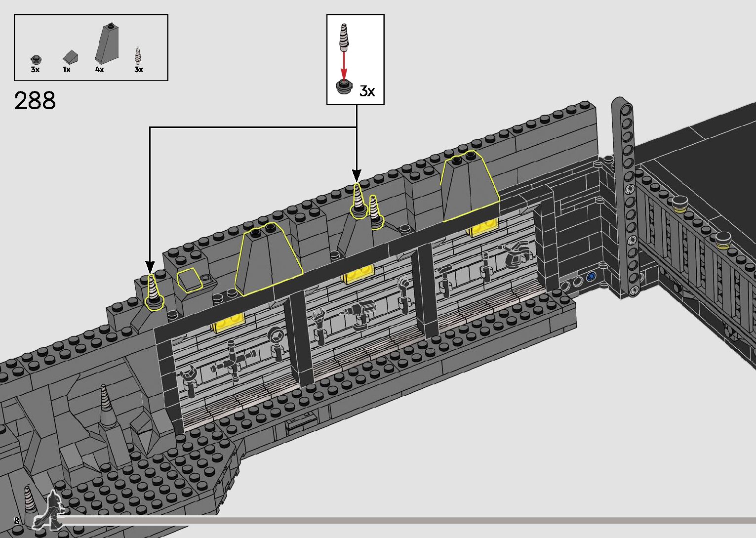Viewport: 756px width, 538px height.
Task: Select the blue pin near the vertical beam
Action: [x=591, y=278]
